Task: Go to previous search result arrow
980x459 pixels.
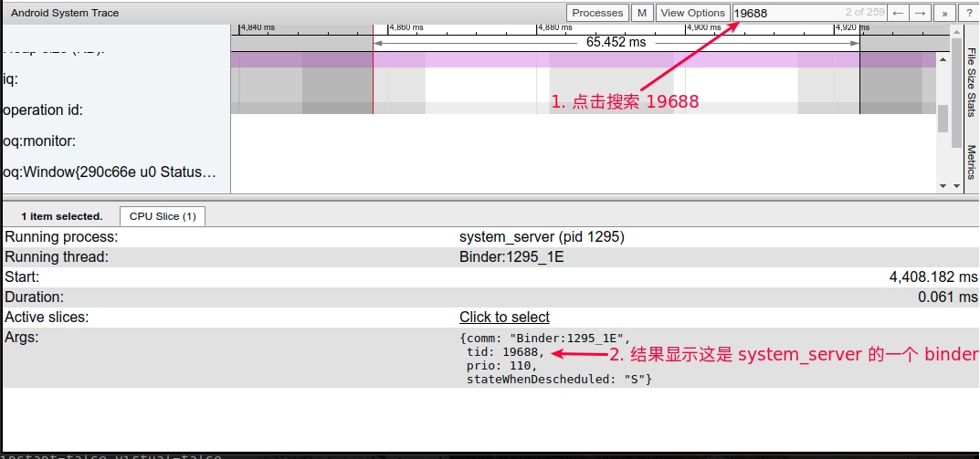Action: click(899, 13)
